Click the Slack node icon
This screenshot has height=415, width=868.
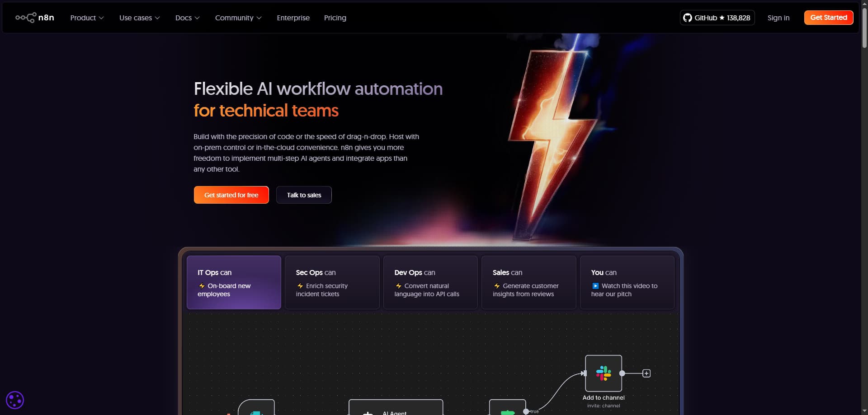603,373
